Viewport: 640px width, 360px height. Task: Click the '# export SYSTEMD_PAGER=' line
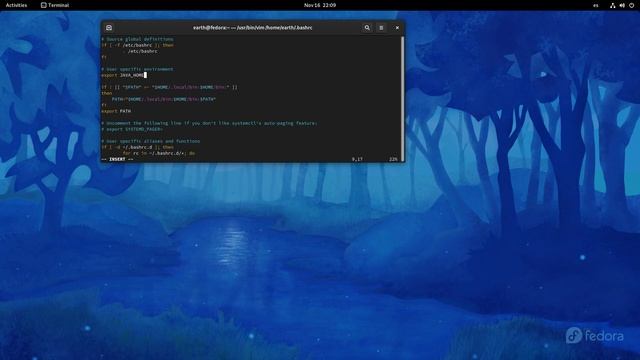point(132,129)
